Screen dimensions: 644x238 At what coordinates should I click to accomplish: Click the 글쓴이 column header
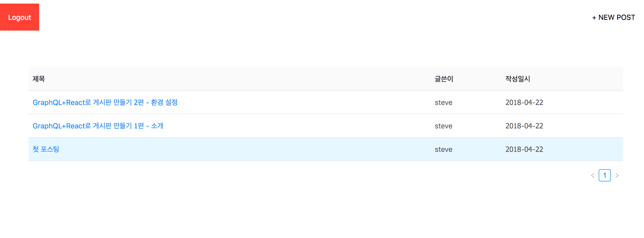coord(444,79)
